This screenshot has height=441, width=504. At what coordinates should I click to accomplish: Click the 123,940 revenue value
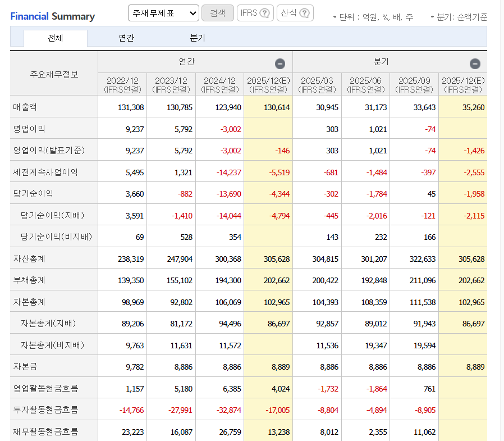pyautogui.click(x=228, y=107)
